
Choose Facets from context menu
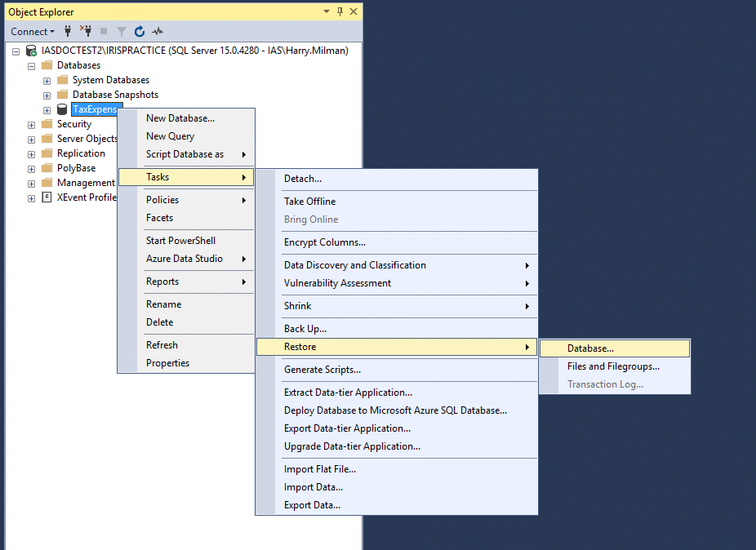coord(186,218)
